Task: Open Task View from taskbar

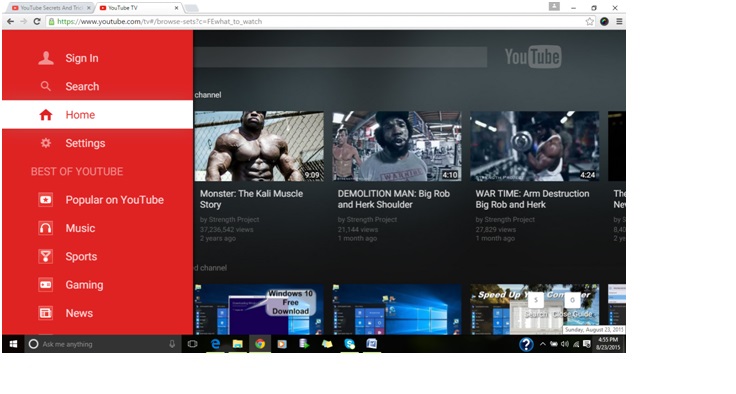Action: tap(192, 344)
